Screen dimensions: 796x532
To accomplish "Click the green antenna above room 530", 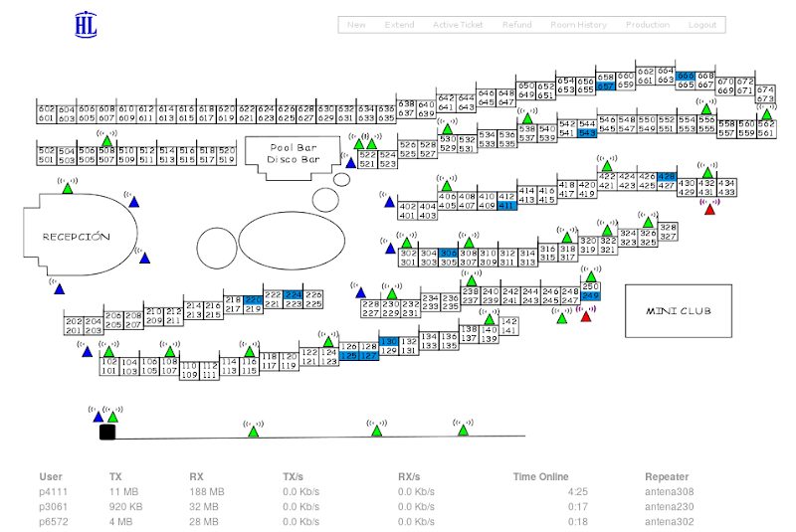I will click(448, 128).
